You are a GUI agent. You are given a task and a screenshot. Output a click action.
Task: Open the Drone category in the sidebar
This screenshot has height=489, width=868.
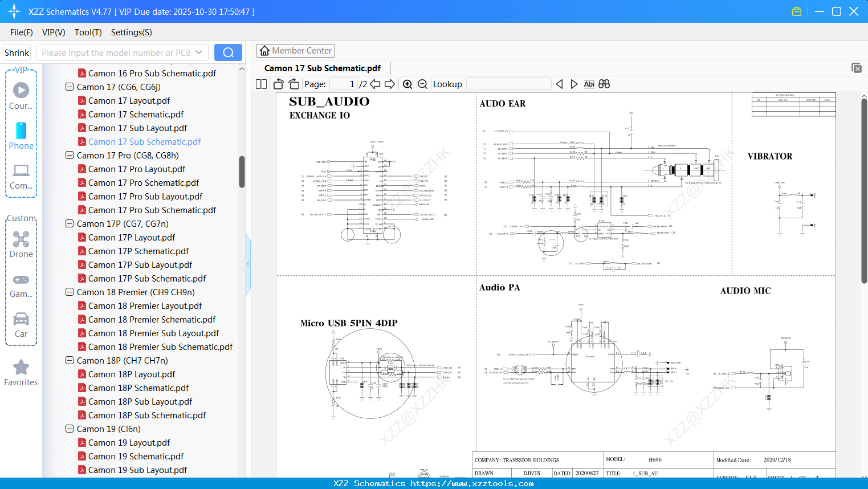(21, 239)
